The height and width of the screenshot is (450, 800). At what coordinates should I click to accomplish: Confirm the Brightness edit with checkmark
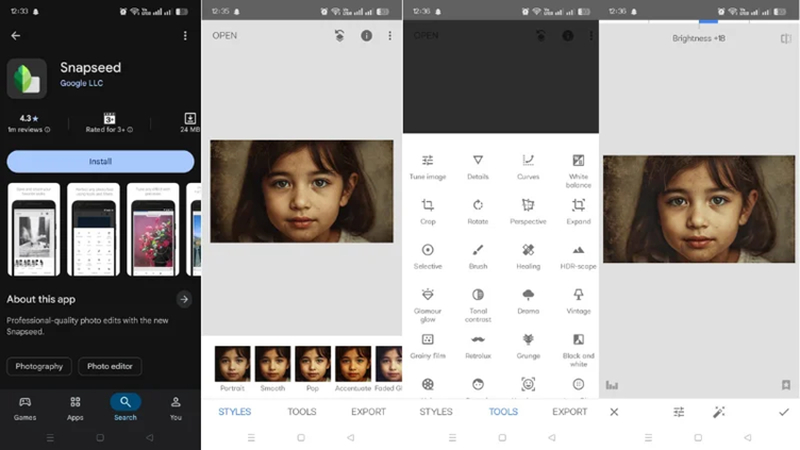tap(784, 412)
